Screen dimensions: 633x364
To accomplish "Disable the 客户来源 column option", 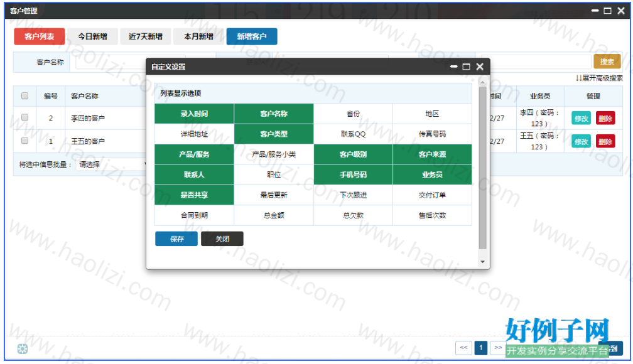I will pos(432,154).
